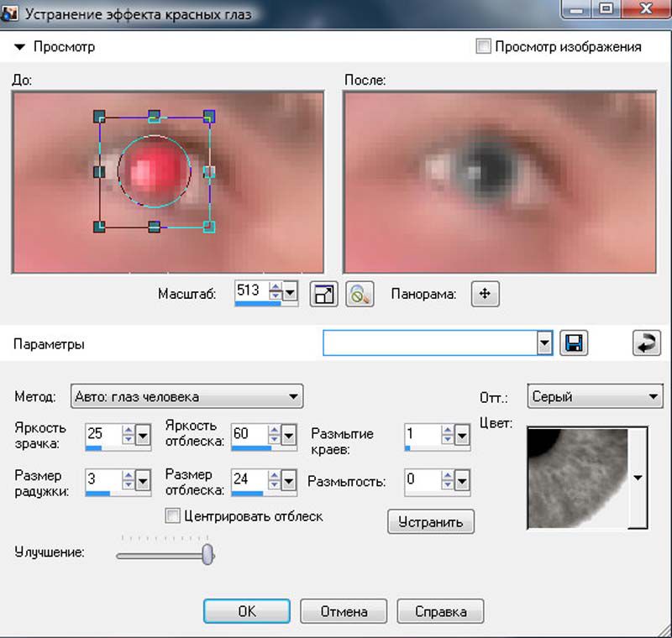The image size is (672, 638).
Task: Open help with the Справка button
Action: [x=440, y=611]
